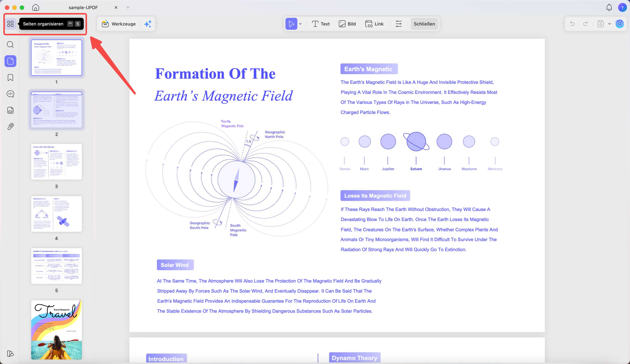Expand the save options dropdown arrow
Screen dimensions: 630x364
click(x=610, y=24)
